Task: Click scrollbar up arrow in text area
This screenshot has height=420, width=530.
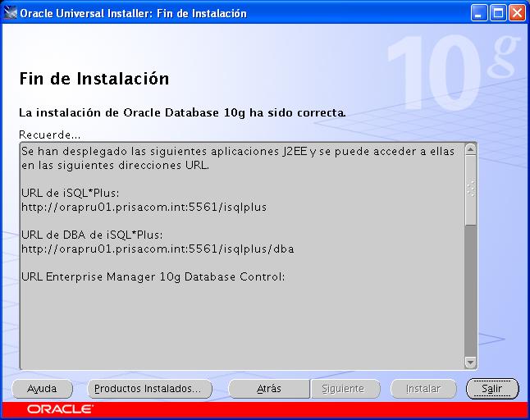Action: click(x=470, y=149)
